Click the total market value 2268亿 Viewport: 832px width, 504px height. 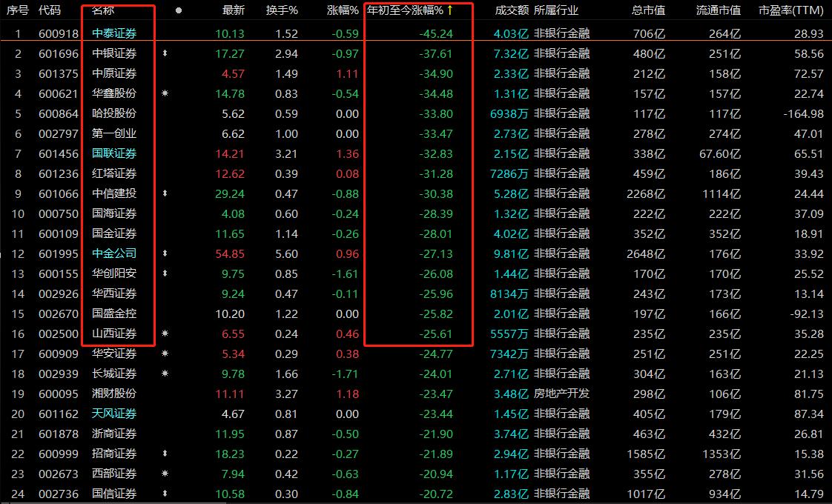(x=646, y=193)
